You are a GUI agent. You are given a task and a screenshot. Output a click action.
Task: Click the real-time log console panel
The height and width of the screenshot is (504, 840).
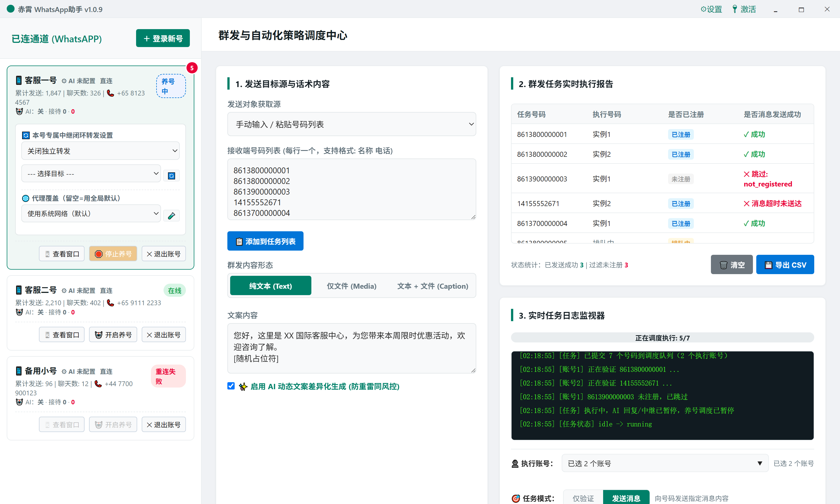pyautogui.click(x=662, y=395)
